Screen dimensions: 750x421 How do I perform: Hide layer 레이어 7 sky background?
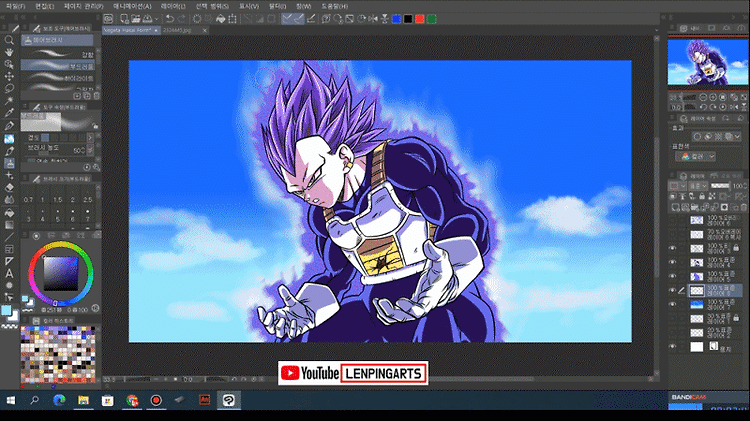click(673, 304)
